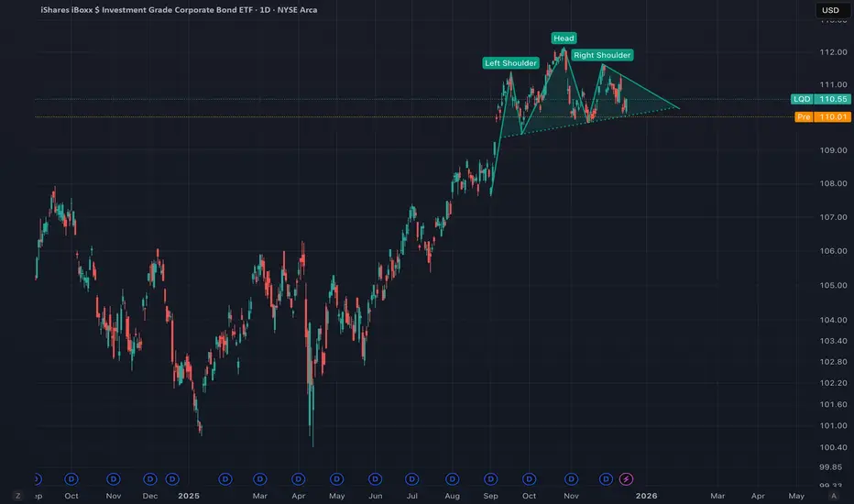Click the 2025 year label on time axis
Screen dimensions: 854x504
[189, 496]
